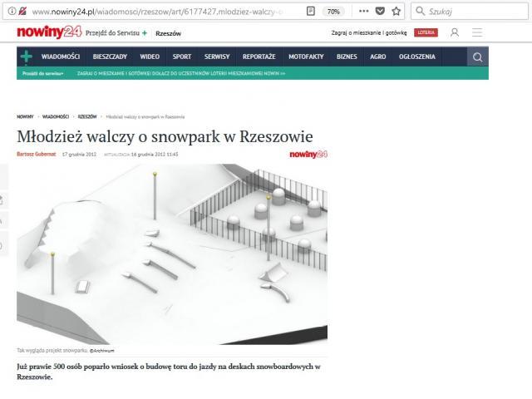This screenshot has height=399, width=532.
Task: Click the search magnifier in navigation bar
Action: click(x=477, y=57)
